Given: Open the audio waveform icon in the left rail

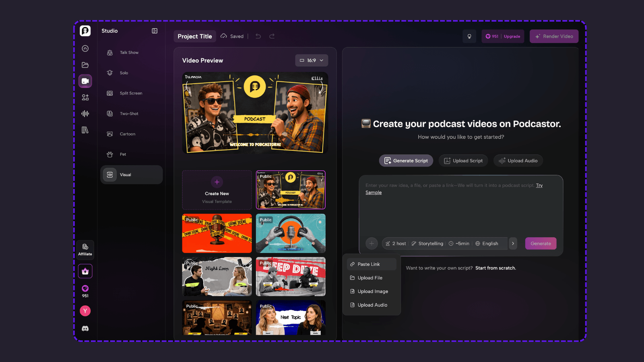Looking at the screenshot, I should tap(85, 113).
